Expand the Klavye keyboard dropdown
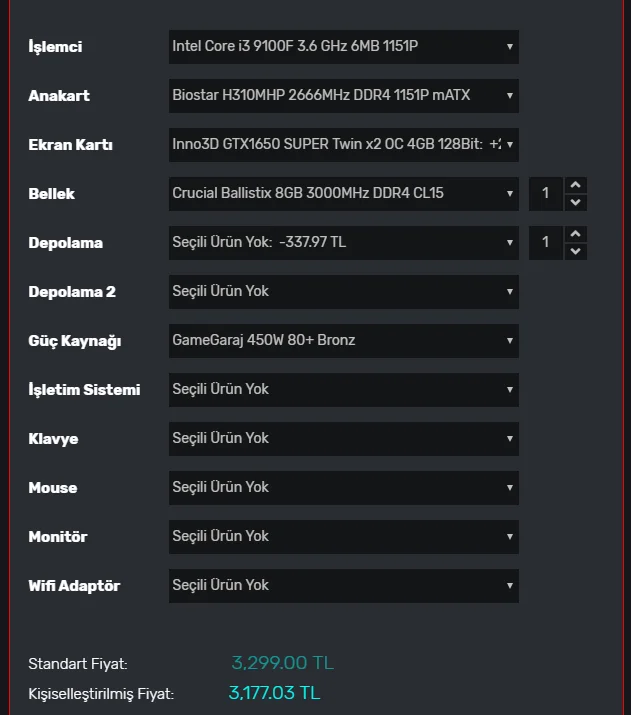This screenshot has width=631, height=715. 343,438
